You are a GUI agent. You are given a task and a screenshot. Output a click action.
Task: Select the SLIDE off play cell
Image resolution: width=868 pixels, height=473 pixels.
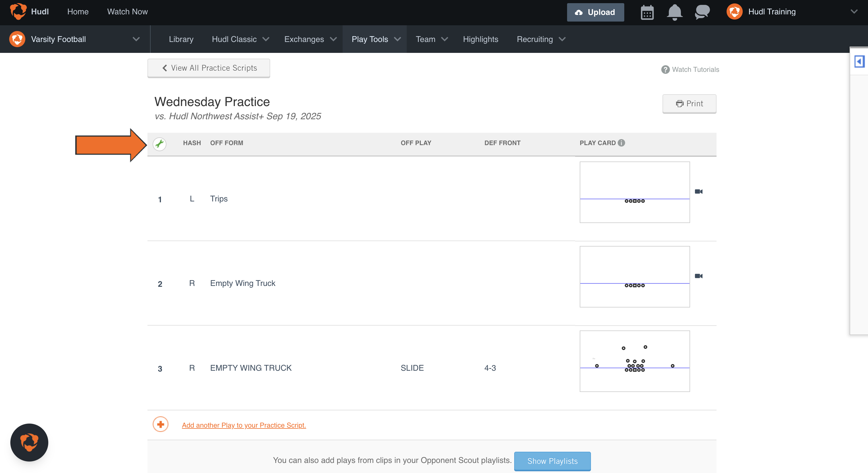point(412,368)
